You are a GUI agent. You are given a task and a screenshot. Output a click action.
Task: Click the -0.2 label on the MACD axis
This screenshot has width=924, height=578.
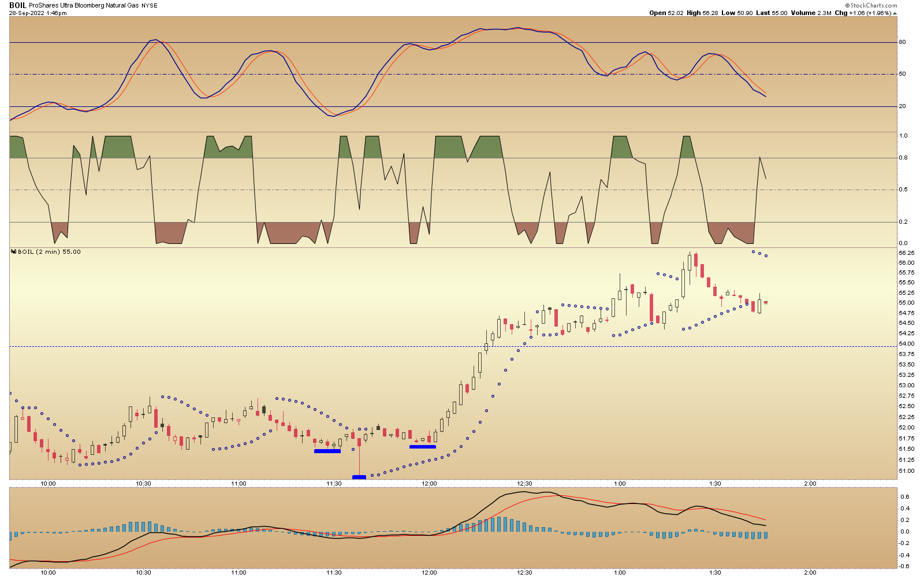(904, 543)
